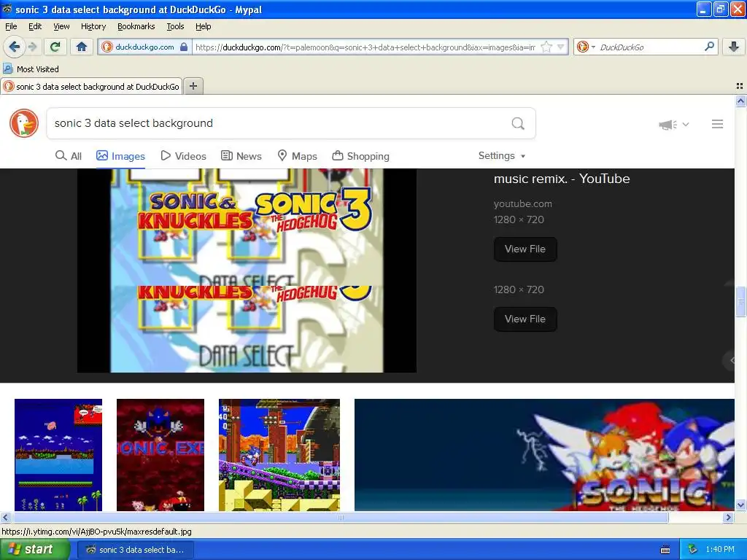
Task: Click the vertical scrollbar up arrow
Action: pos(740,101)
